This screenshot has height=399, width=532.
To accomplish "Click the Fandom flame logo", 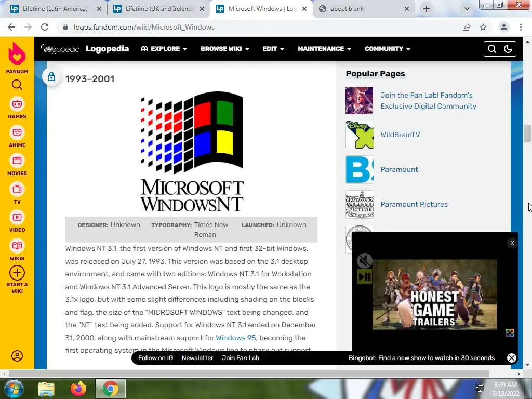I will [17, 54].
